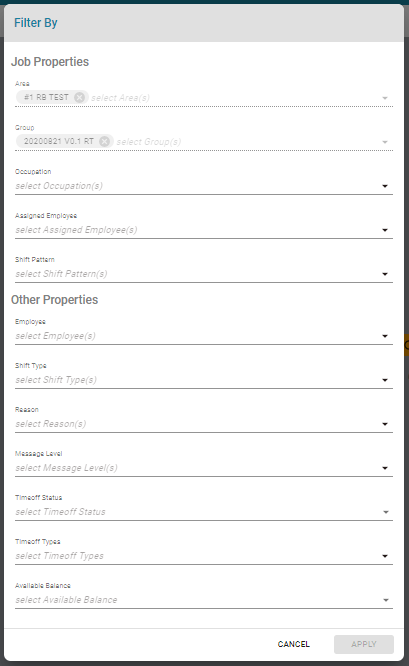Expand the Employee dropdown arrow
The height and width of the screenshot is (666, 409).
click(x=385, y=336)
